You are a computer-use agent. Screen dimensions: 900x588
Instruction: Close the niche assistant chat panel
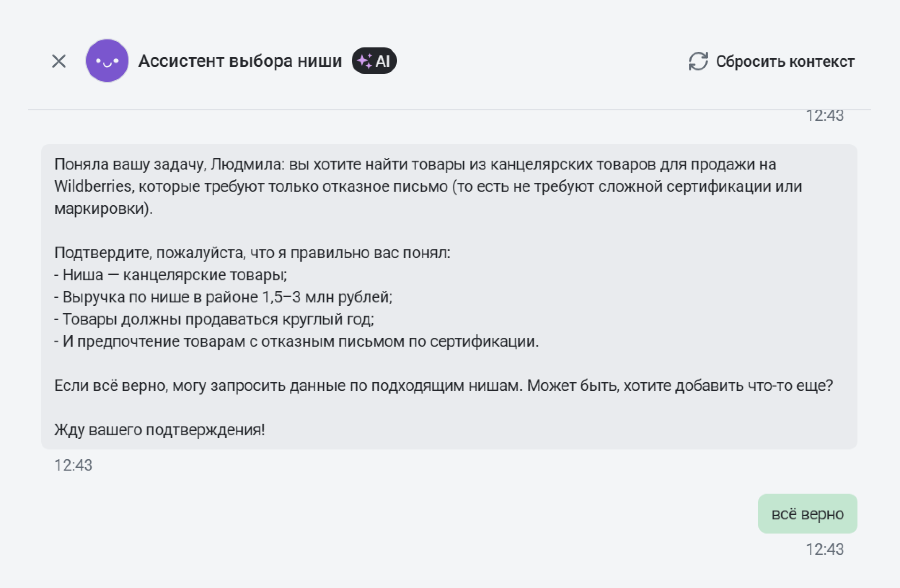point(59,61)
